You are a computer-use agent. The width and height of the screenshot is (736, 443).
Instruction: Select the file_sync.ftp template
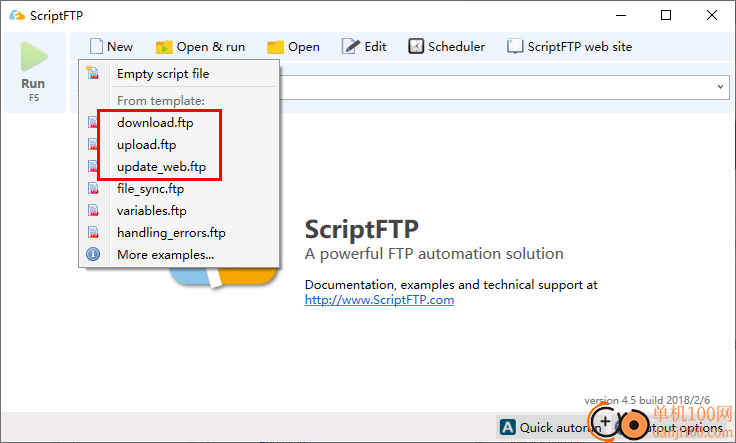point(179,189)
